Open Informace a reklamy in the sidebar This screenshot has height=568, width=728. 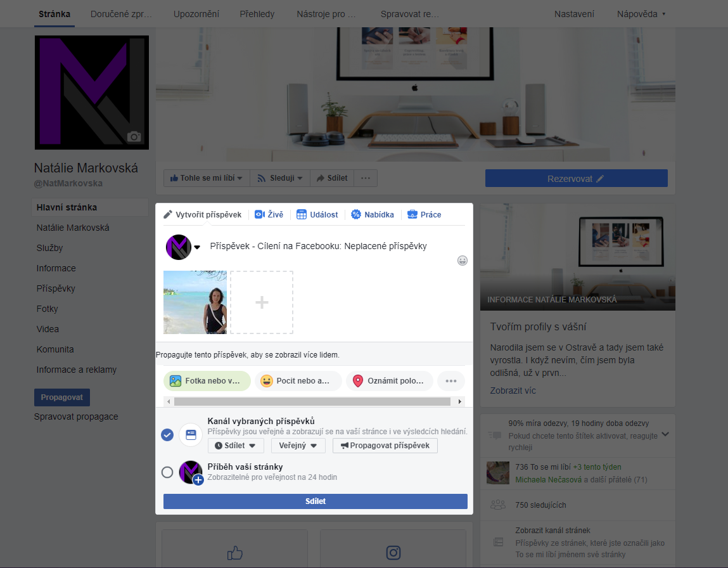coord(77,370)
